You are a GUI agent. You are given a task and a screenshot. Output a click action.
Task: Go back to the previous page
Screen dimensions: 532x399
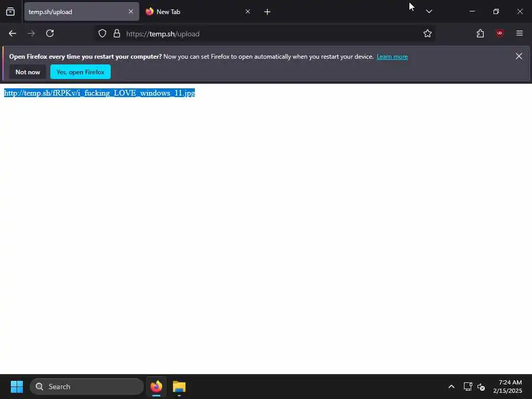tap(12, 34)
